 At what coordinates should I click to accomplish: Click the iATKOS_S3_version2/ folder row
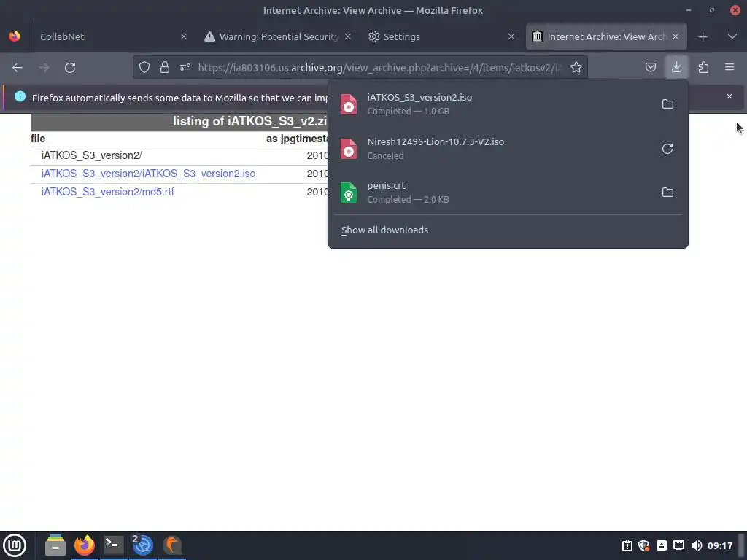click(x=91, y=156)
